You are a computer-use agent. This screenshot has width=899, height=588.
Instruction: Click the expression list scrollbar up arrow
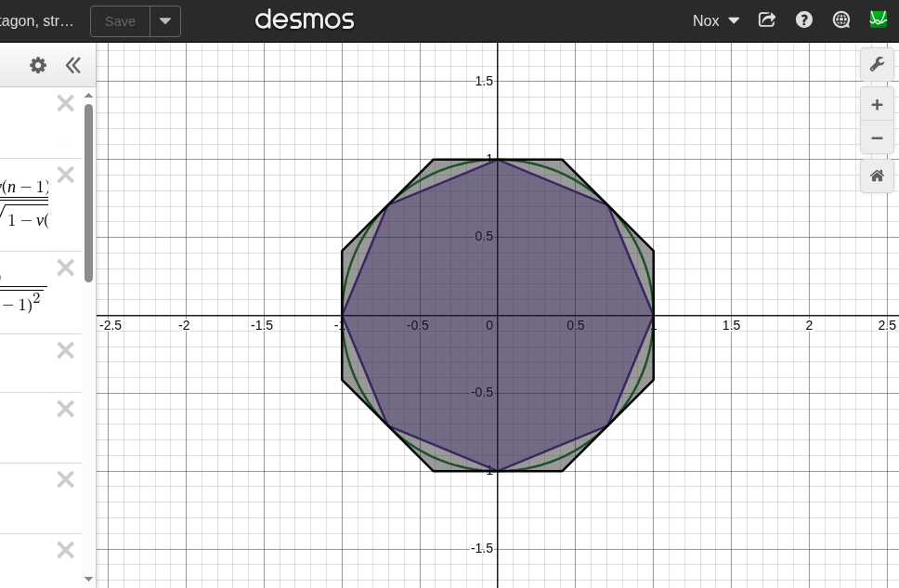point(88,96)
